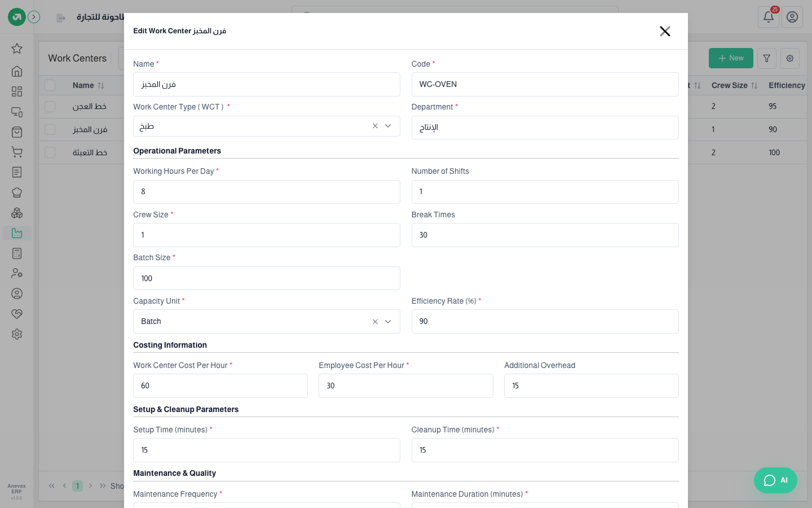
Task: Open the manufacturing factory icon in sidebar
Action: 17,233
